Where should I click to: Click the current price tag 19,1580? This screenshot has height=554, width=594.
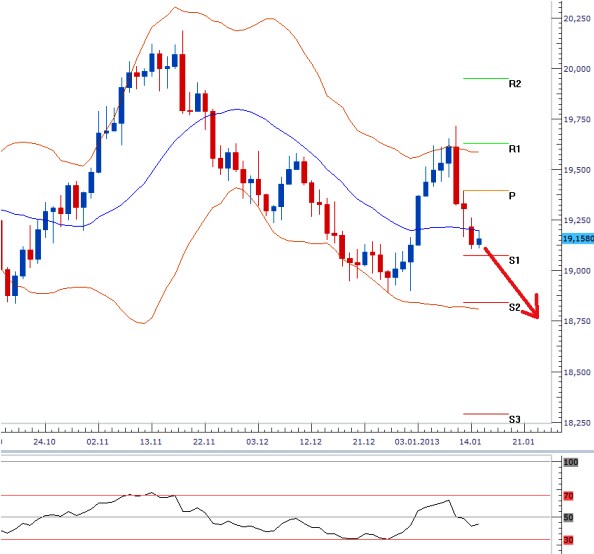pos(578,239)
